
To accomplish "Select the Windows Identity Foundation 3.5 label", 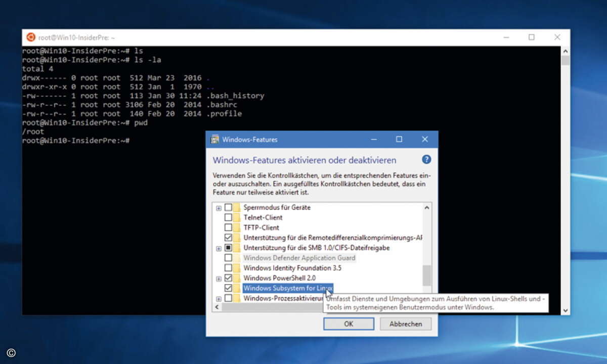I will (292, 268).
